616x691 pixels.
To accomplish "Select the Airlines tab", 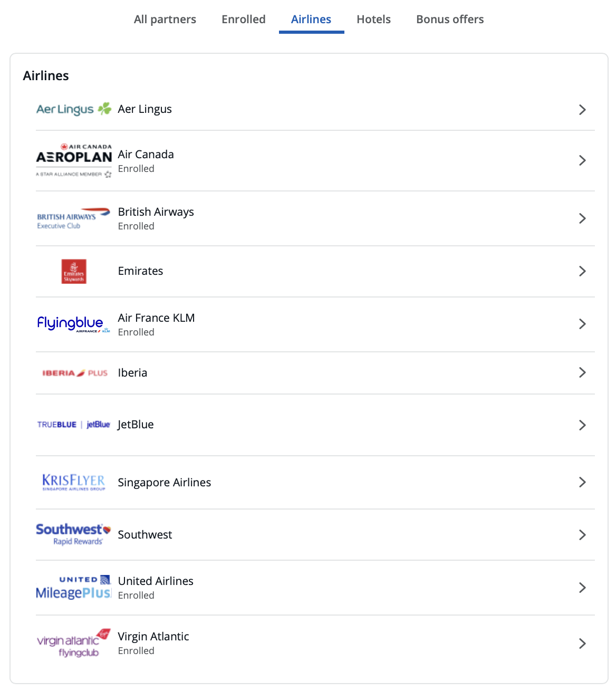I will [x=311, y=20].
